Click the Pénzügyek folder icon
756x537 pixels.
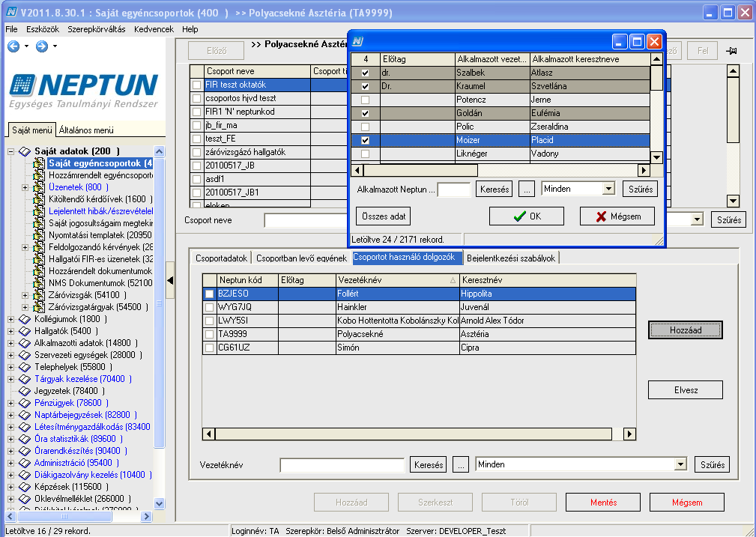click(x=25, y=403)
